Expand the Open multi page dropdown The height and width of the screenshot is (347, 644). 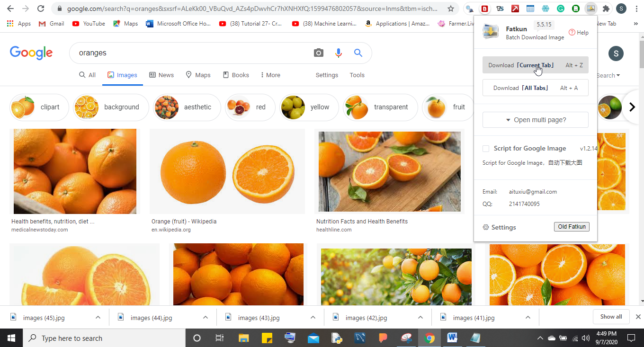[x=536, y=120]
